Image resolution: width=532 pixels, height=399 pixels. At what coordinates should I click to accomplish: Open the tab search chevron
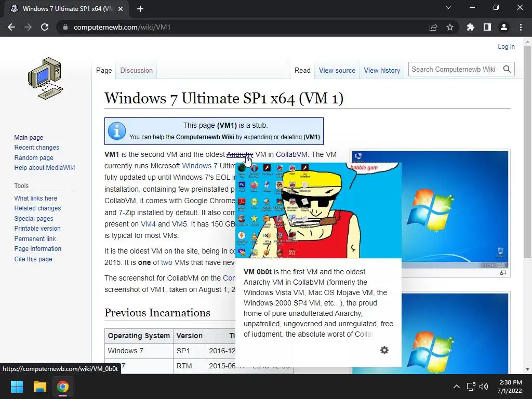[x=448, y=7]
